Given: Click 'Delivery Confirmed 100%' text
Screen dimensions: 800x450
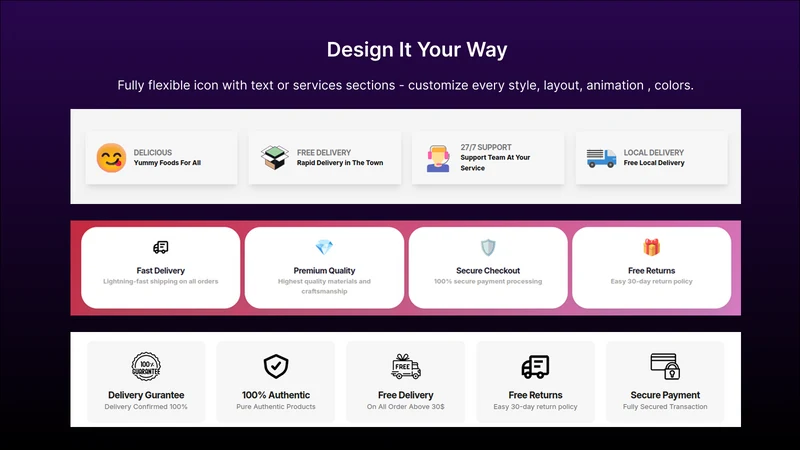Looking at the screenshot, I should [146, 407].
